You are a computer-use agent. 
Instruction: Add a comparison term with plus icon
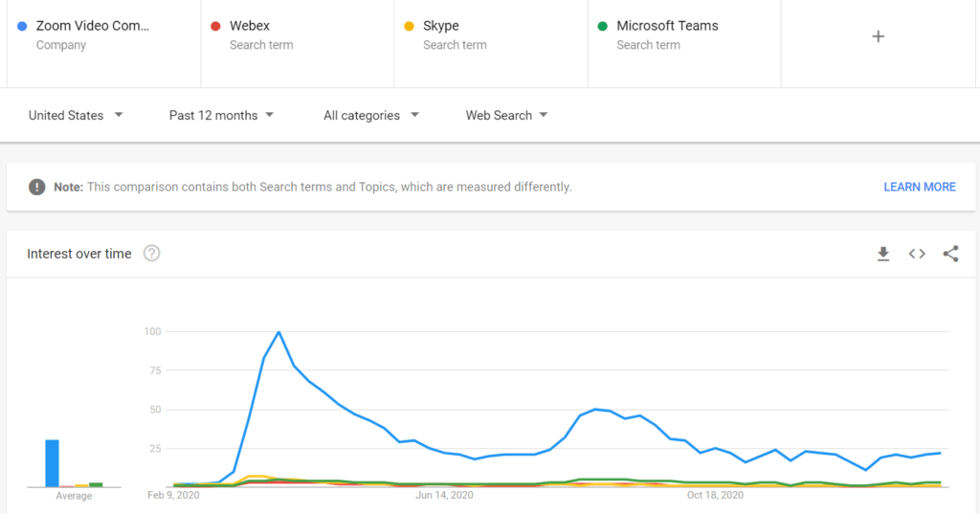(x=879, y=36)
